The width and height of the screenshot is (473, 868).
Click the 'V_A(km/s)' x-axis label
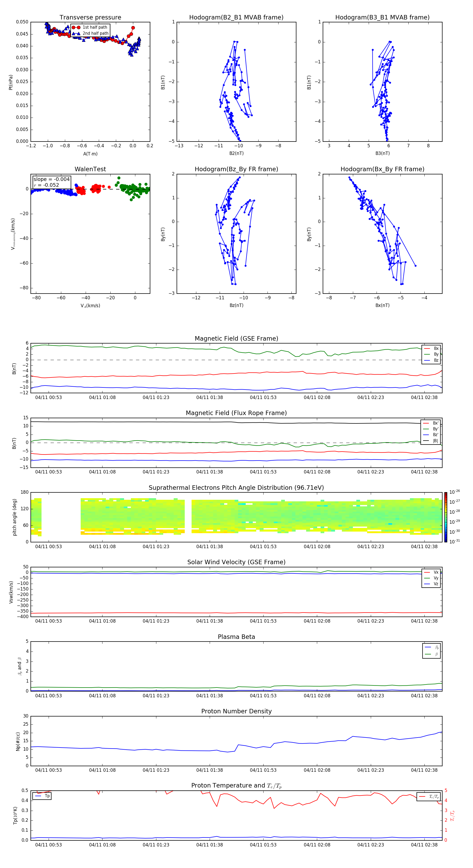click(90, 306)
